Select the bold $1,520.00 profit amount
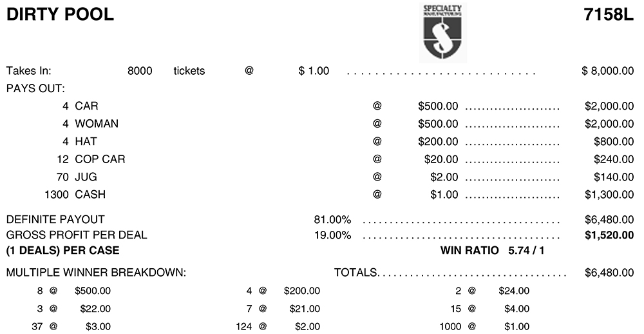Viewport: 644px width, 334px height. tap(609, 235)
